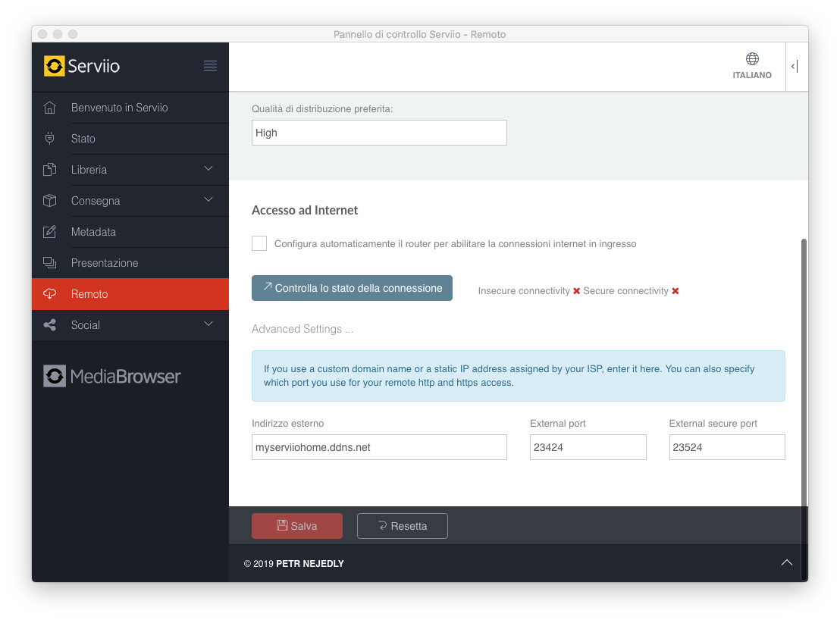Click the plug icon next to Stato
The width and height of the screenshot is (840, 620).
pyautogui.click(x=50, y=139)
